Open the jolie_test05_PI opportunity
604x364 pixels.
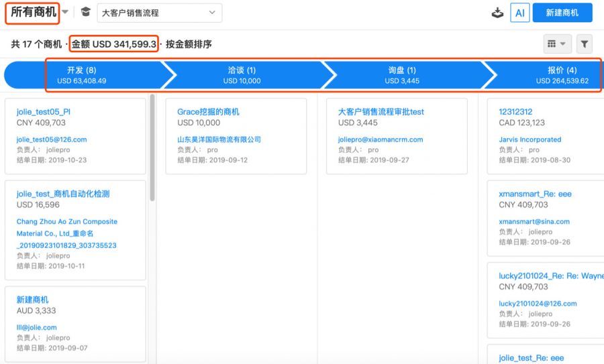(43, 112)
